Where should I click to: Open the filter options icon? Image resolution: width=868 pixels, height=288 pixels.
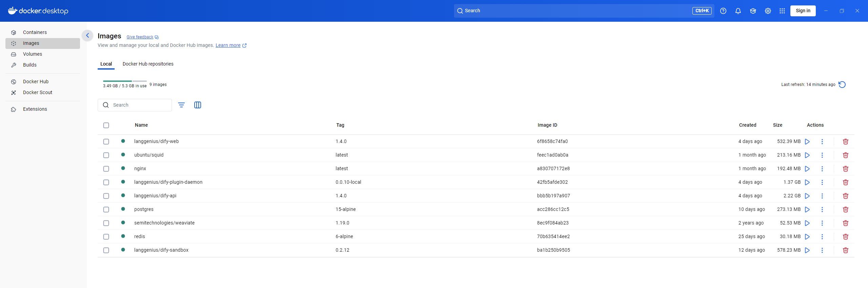pyautogui.click(x=181, y=105)
